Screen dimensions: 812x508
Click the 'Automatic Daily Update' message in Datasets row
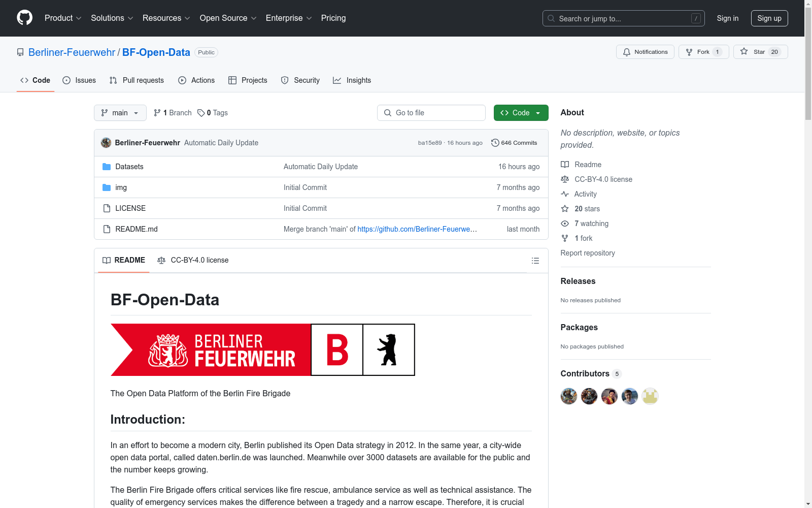[x=321, y=167]
